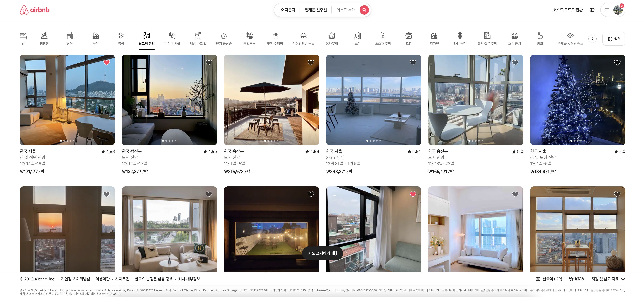Click the 필터 filter button
Viewport: 644px width, 297px height.
click(613, 39)
